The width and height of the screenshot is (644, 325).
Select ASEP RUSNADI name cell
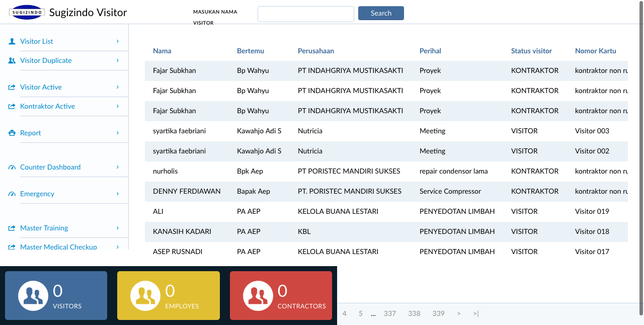(178, 252)
